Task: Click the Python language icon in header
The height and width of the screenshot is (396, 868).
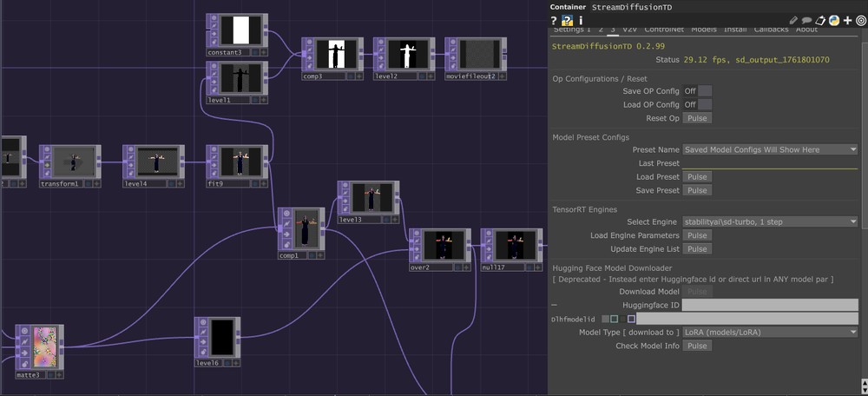Action: pyautogui.click(x=833, y=21)
